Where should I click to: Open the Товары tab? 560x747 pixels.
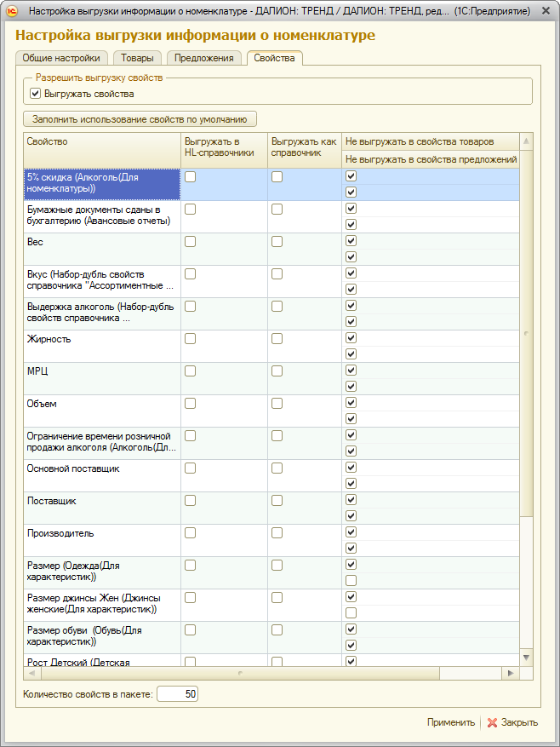(137, 58)
